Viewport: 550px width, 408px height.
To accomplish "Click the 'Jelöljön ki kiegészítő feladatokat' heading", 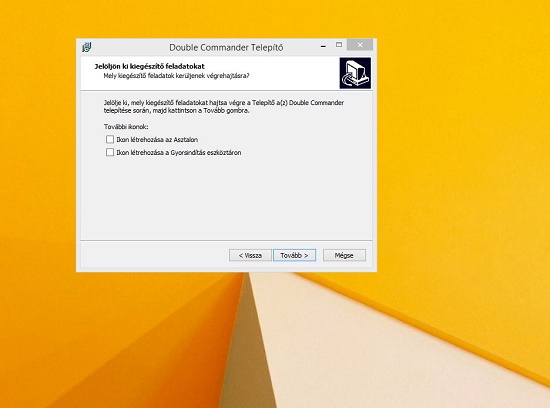I will 149,66.
